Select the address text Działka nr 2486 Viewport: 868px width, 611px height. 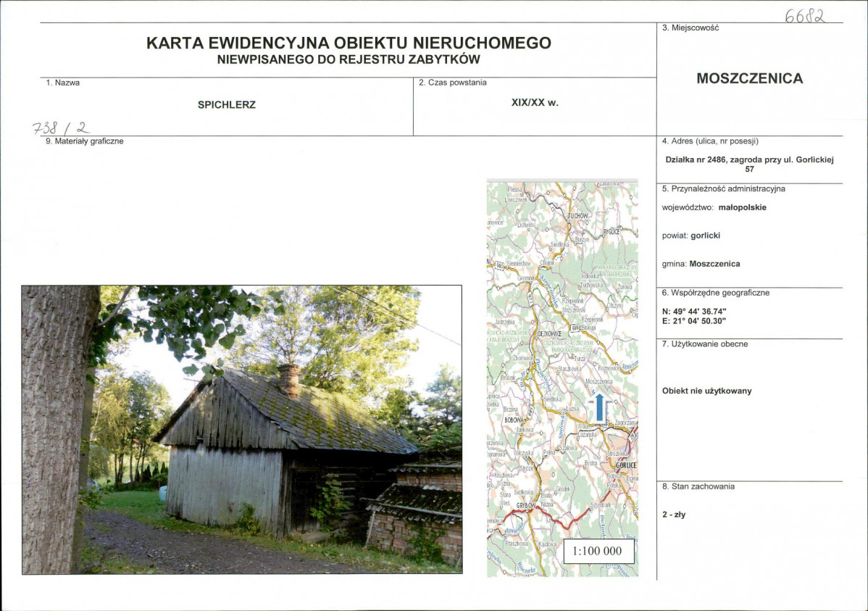tap(695, 159)
